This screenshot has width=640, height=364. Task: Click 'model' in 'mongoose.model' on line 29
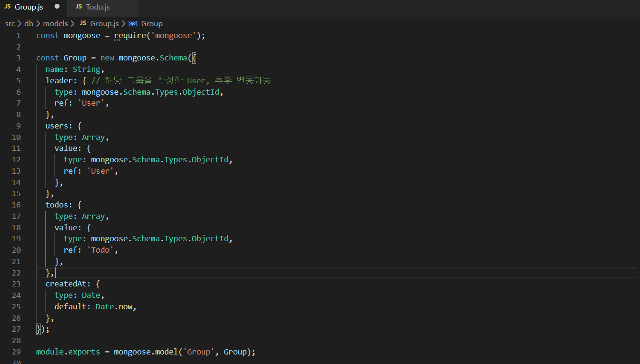(x=167, y=352)
